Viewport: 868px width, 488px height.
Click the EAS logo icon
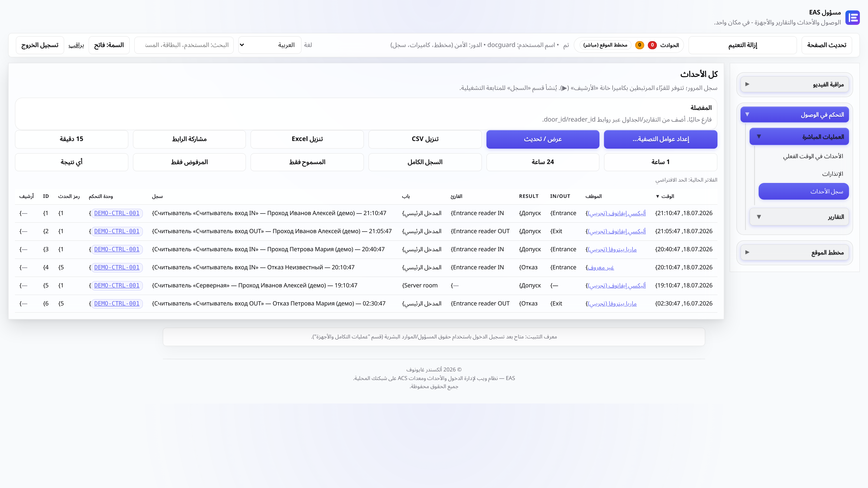(852, 18)
